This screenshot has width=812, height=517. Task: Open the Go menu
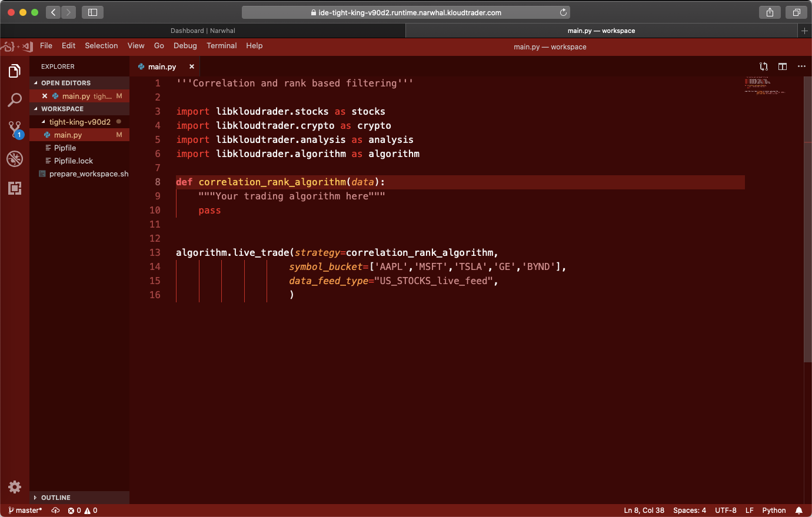tap(159, 46)
